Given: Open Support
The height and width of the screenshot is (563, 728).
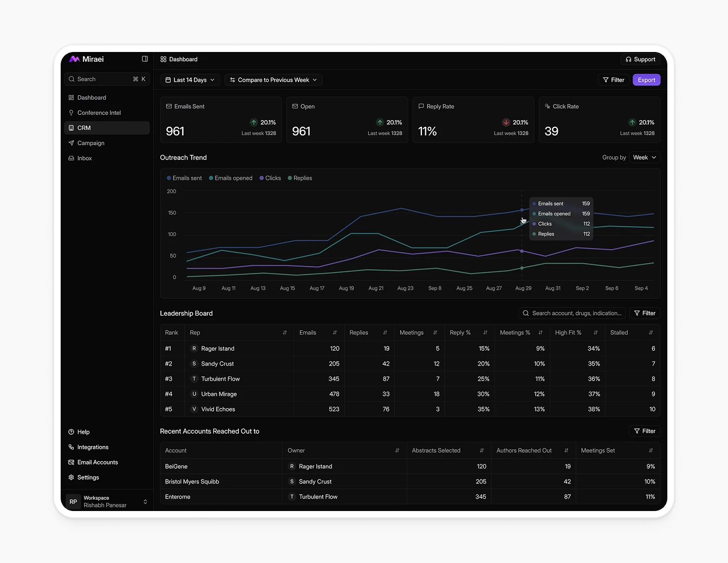Looking at the screenshot, I should point(640,60).
